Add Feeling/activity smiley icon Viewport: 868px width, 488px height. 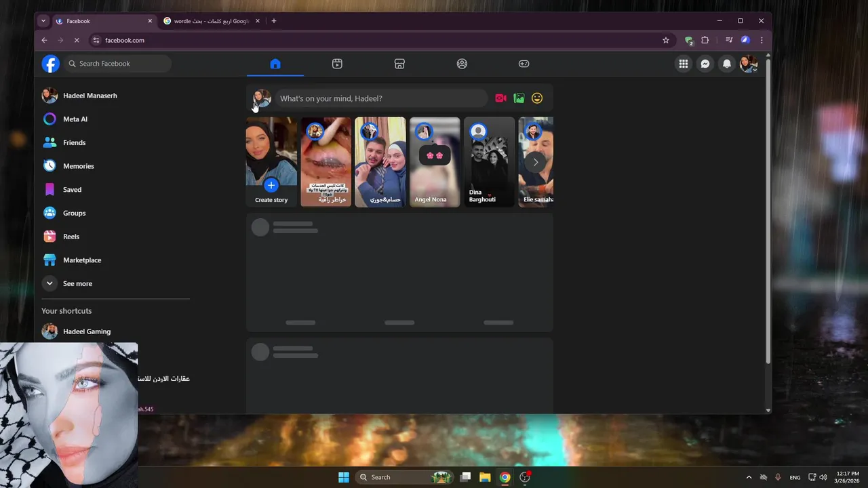click(x=537, y=98)
